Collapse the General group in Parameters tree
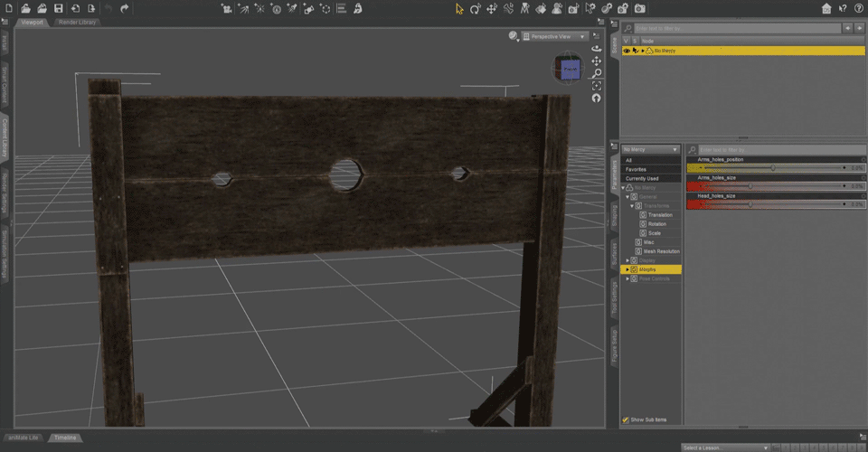 pyautogui.click(x=627, y=197)
